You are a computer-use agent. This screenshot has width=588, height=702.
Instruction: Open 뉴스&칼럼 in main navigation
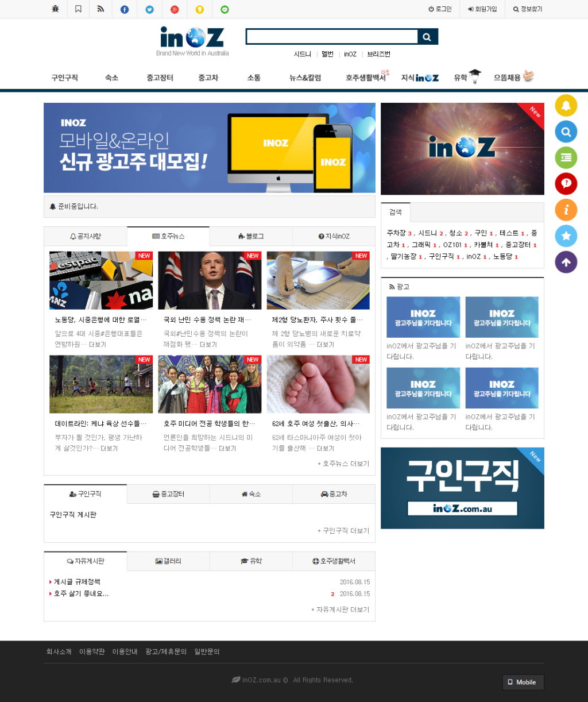tap(305, 78)
